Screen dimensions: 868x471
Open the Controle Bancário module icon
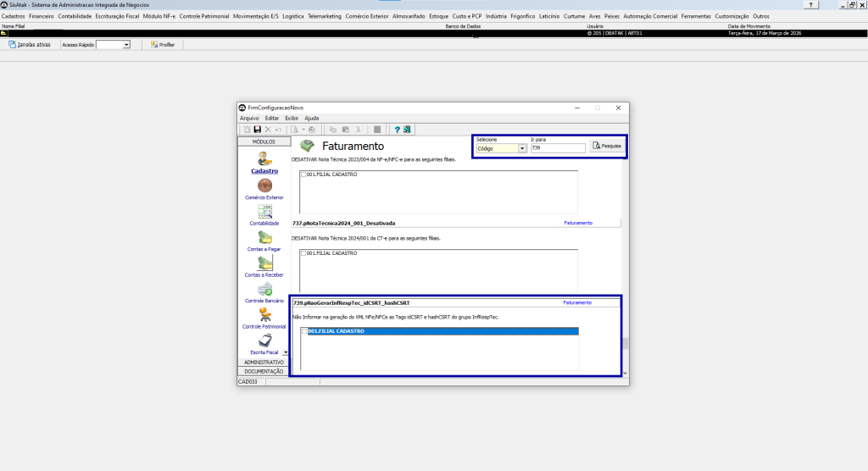click(x=264, y=289)
